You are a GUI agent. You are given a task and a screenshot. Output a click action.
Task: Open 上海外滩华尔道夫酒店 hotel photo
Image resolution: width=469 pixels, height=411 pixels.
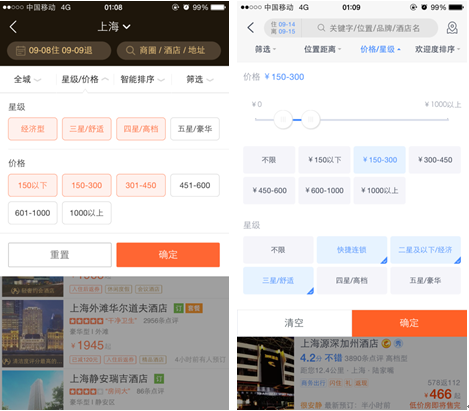(33, 333)
